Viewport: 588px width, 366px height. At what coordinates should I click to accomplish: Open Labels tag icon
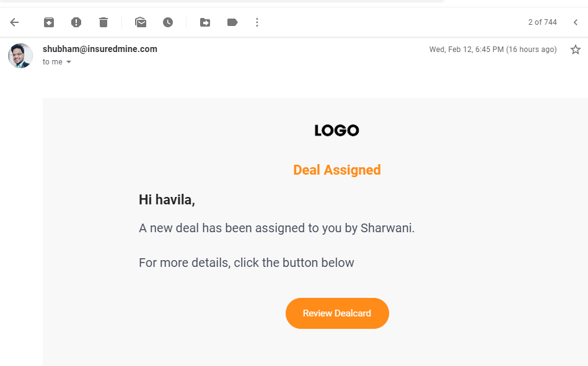tap(232, 22)
